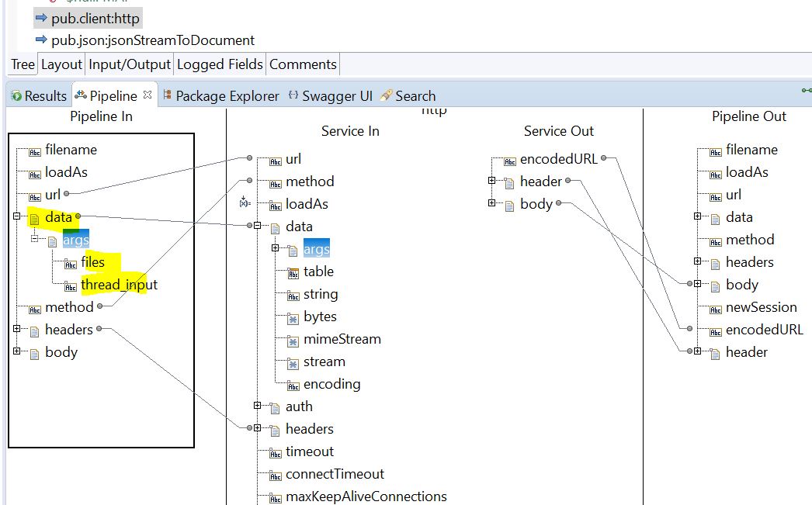Select the highlighted args document field

(76, 240)
